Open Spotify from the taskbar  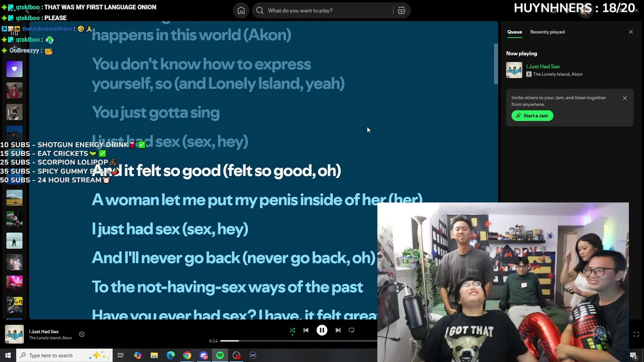220,355
